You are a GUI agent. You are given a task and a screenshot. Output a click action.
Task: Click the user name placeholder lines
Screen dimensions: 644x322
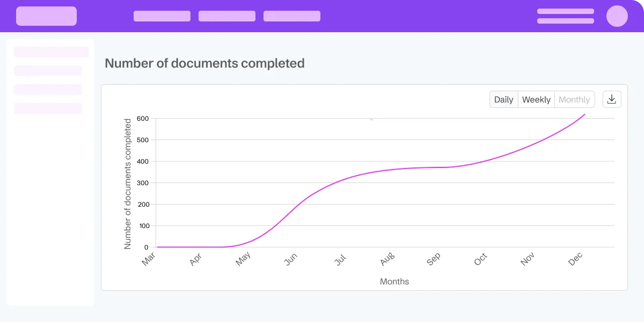pyautogui.click(x=566, y=16)
